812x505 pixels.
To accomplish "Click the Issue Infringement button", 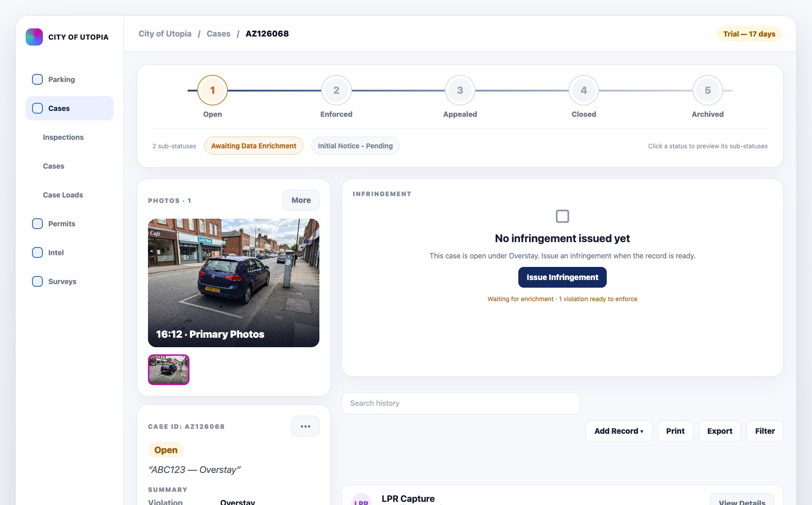I will point(563,277).
